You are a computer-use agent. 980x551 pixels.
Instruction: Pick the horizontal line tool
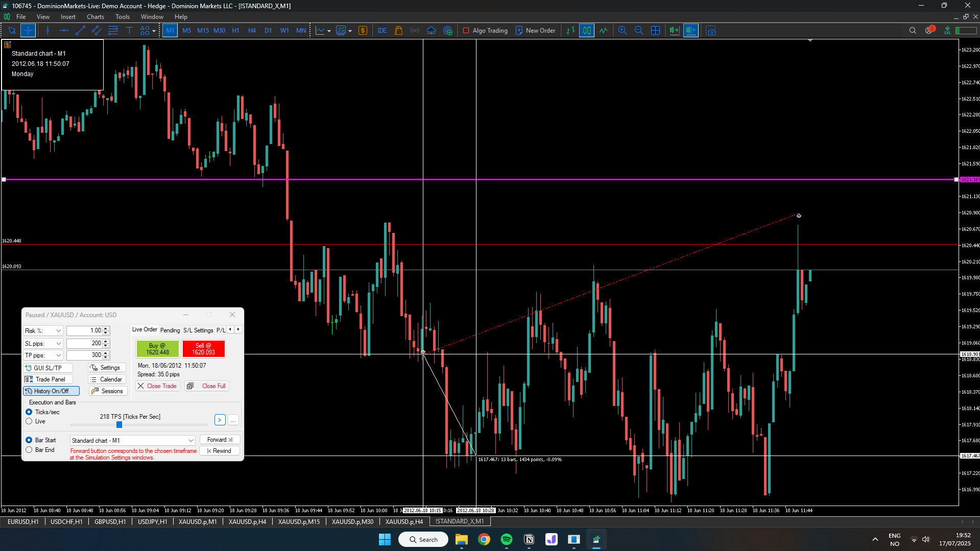click(x=64, y=31)
